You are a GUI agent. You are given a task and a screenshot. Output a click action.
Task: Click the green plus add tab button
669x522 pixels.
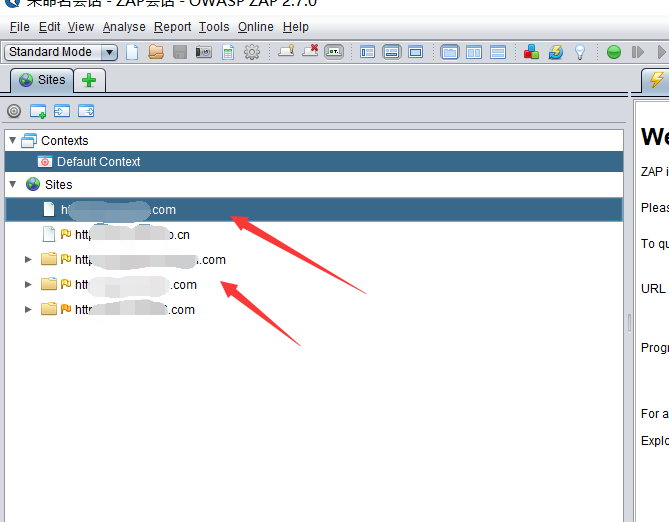pyautogui.click(x=89, y=80)
